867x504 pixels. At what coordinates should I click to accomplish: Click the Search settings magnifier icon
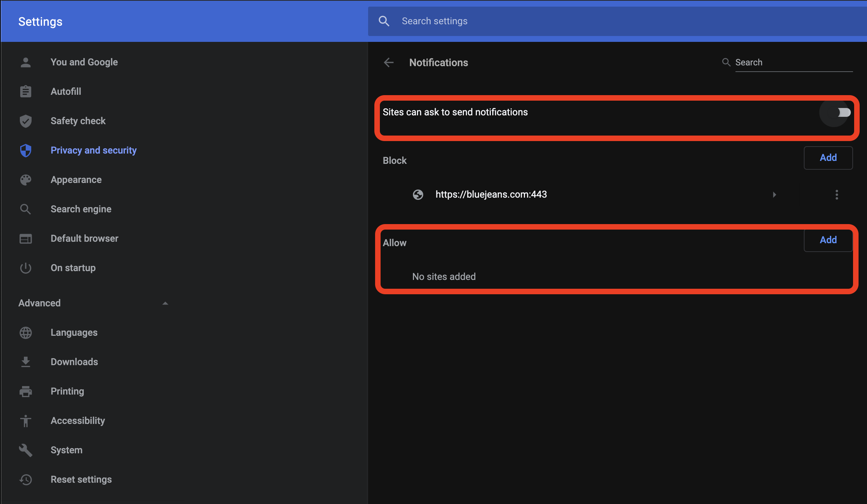384,21
